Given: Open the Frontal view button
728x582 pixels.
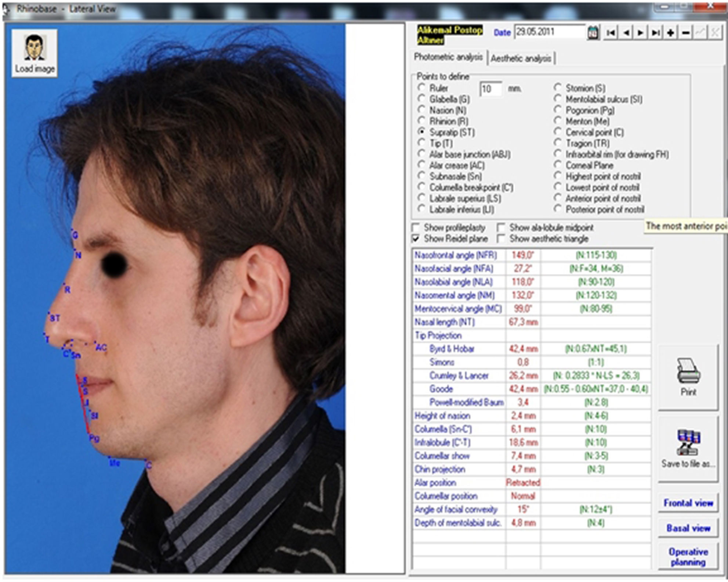Looking at the screenshot, I should tap(688, 503).
